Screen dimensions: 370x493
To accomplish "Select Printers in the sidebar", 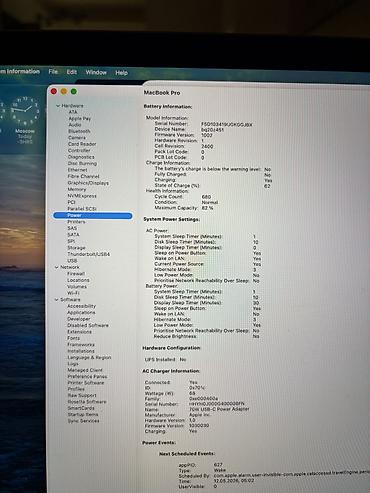I will coord(76,222).
